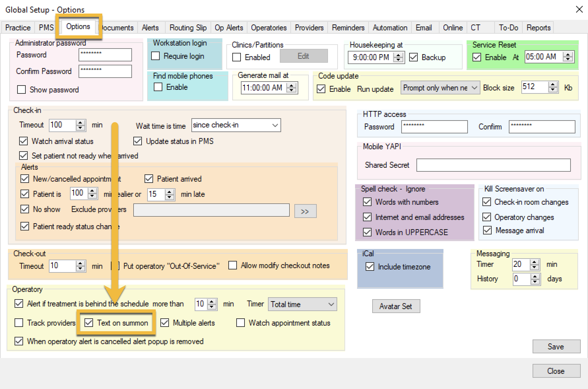Toggle Update status in PMS
Image resolution: width=588 pixels, height=389 pixels.
pyautogui.click(x=138, y=141)
